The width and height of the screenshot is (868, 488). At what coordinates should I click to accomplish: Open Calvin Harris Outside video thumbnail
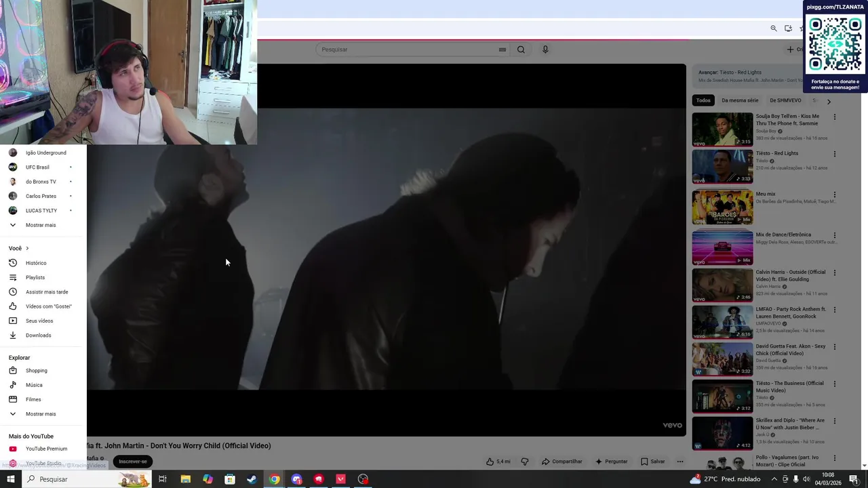(722, 285)
